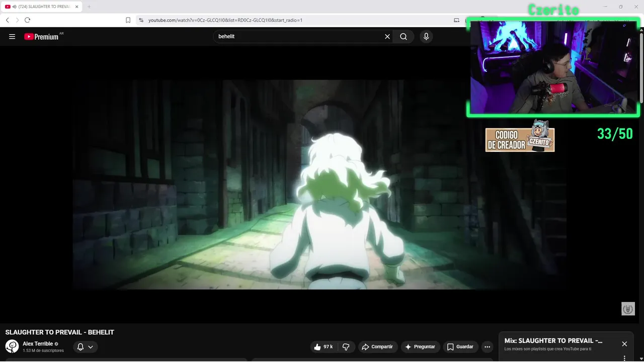Click the Preguntar button
This screenshot has height=362, width=644.
[x=420, y=347]
